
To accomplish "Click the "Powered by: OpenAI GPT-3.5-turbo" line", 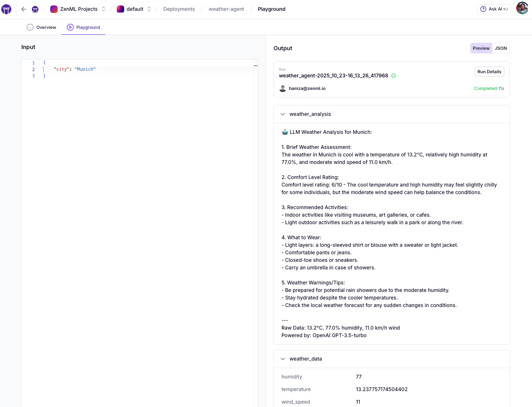I will (x=324, y=335).
